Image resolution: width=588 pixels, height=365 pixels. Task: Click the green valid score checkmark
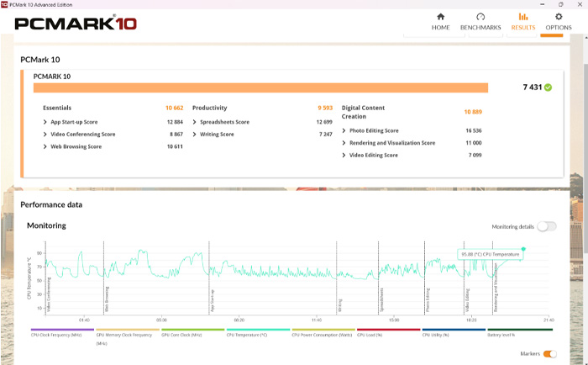[548, 87]
